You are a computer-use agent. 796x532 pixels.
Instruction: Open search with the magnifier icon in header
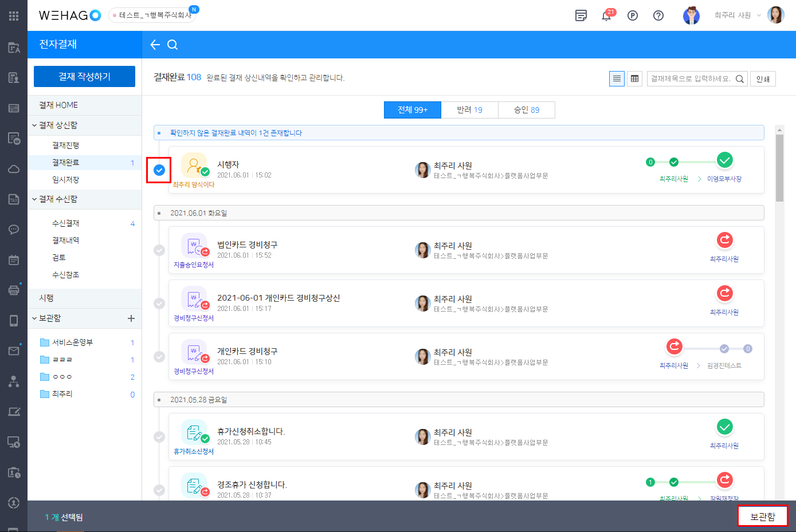click(x=172, y=45)
